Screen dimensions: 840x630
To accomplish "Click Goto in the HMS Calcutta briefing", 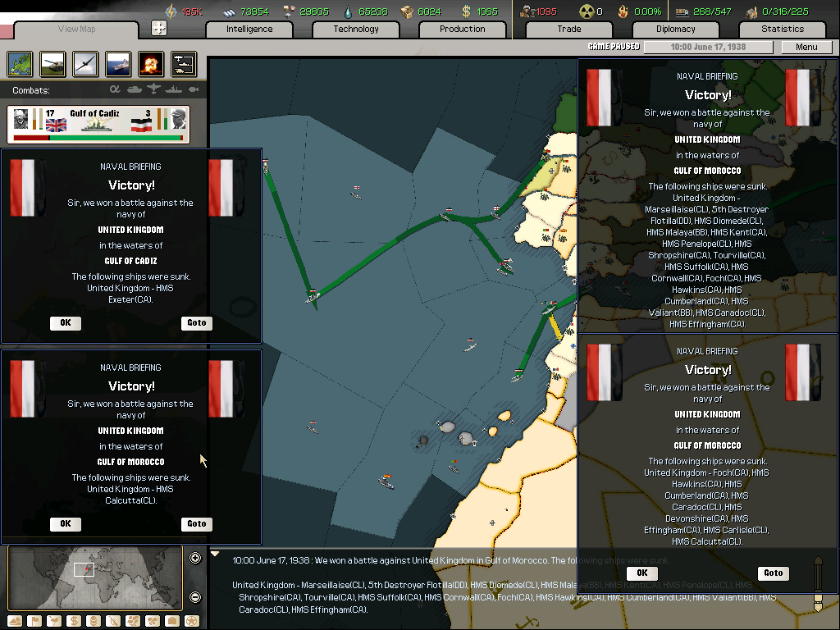I will pos(197,524).
